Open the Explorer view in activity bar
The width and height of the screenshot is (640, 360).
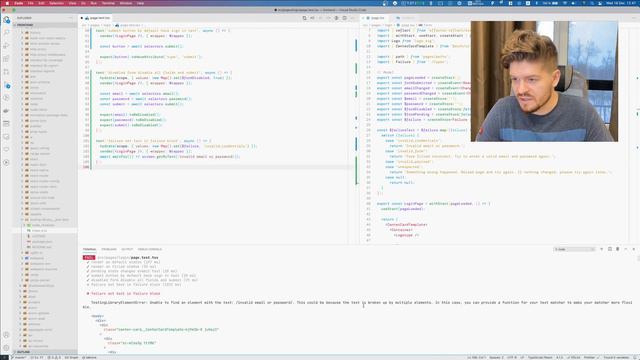pyautogui.click(x=7, y=20)
